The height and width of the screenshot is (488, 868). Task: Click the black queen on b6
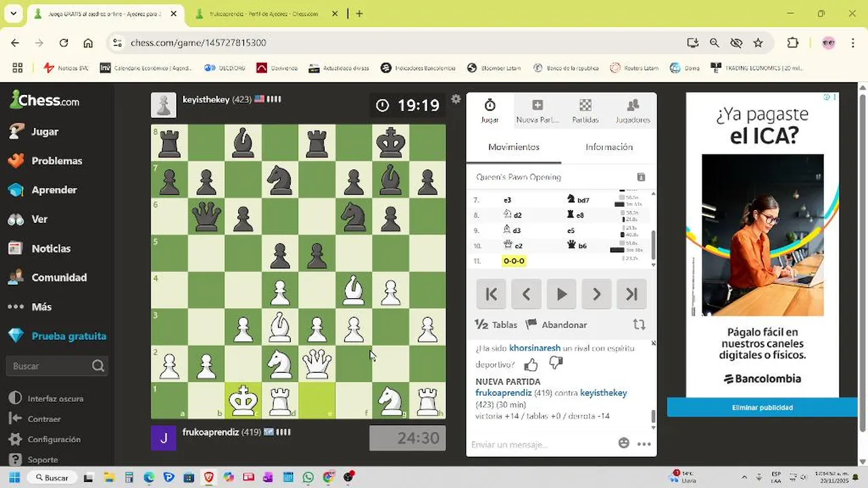click(x=205, y=217)
